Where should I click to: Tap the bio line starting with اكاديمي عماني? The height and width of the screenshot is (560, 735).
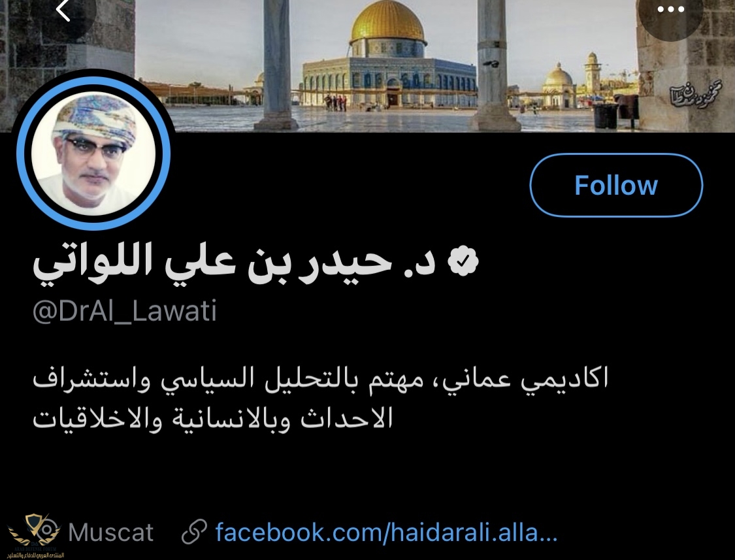[x=321, y=378]
